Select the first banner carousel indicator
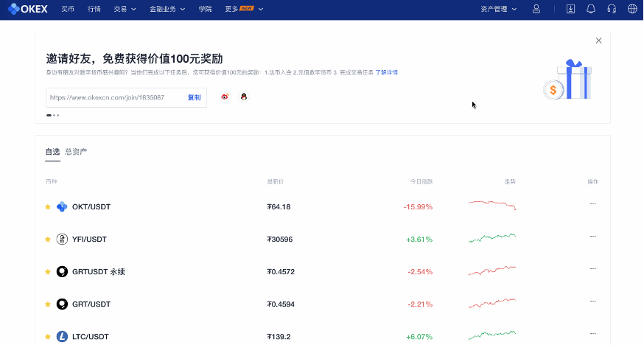Image resolution: width=644 pixels, height=345 pixels. click(x=49, y=116)
